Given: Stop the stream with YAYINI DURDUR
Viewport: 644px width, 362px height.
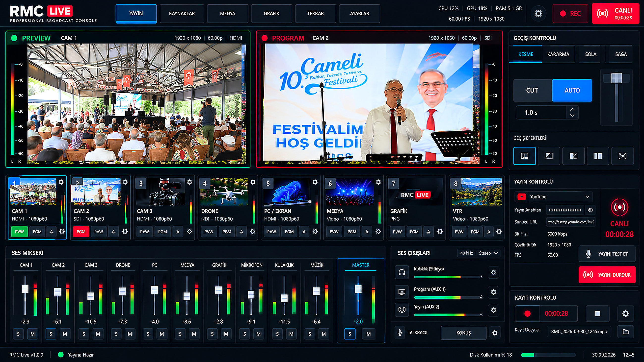Looking at the screenshot, I should [x=607, y=275].
